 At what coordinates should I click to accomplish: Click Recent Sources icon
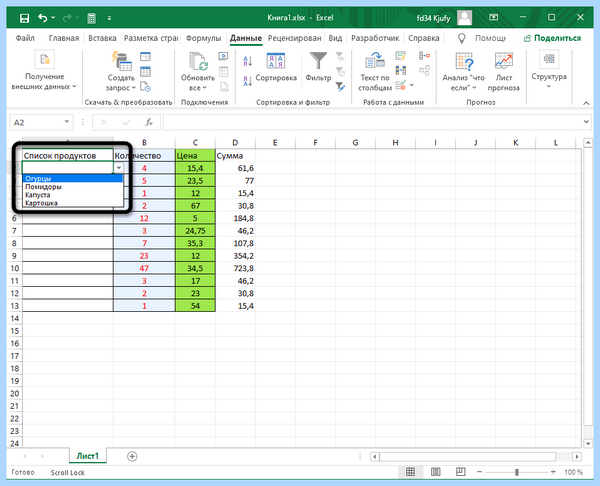click(x=145, y=87)
